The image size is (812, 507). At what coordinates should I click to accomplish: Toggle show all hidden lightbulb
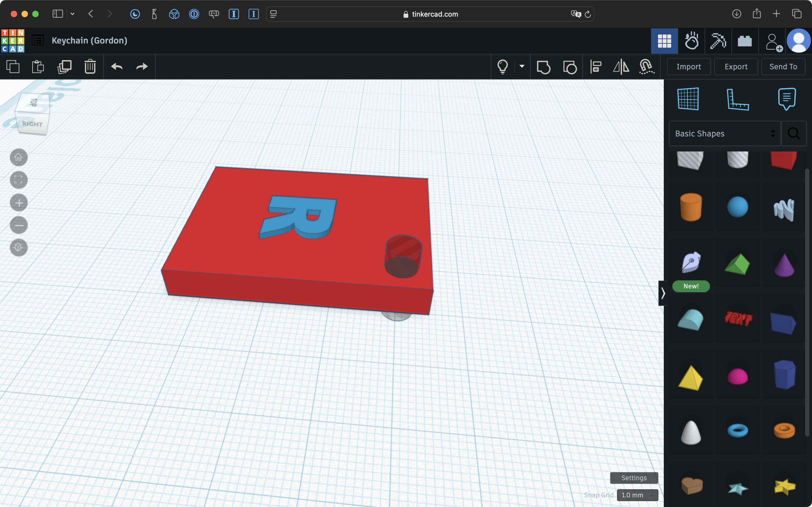[x=503, y=67]
